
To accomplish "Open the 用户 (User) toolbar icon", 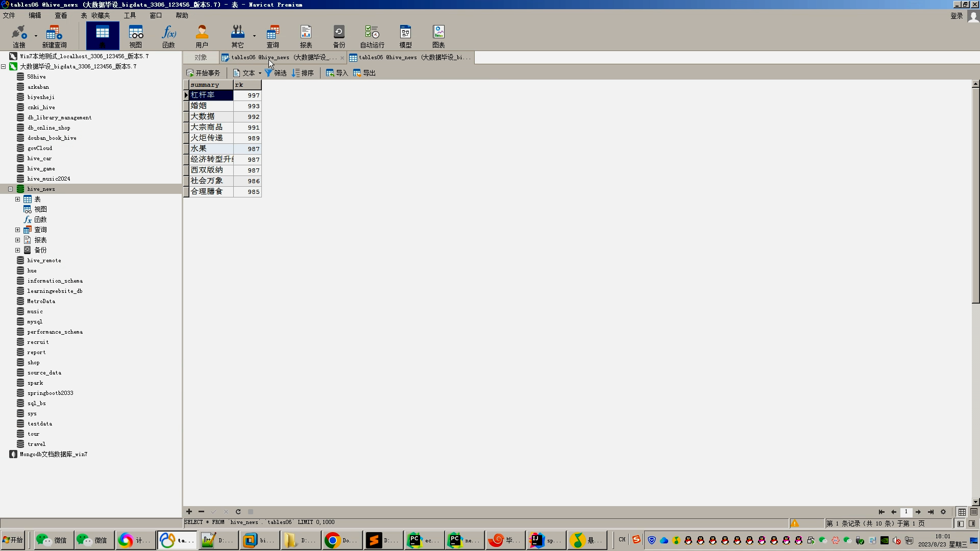I will 202,36.
